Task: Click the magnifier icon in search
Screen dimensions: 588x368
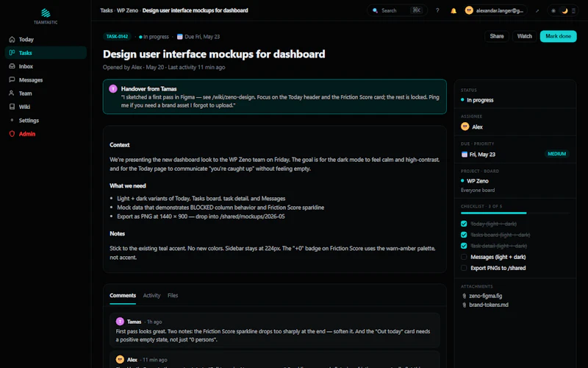Action: 375,10
